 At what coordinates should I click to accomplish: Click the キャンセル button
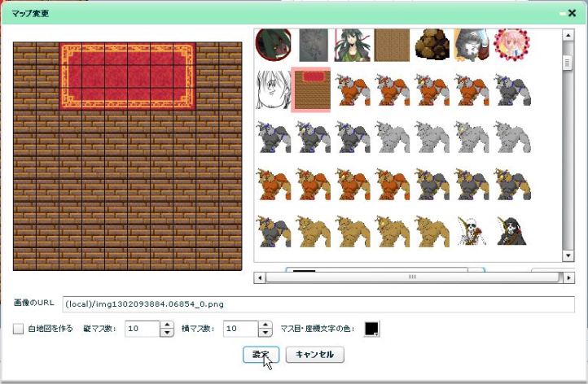(x=315, y=355)
